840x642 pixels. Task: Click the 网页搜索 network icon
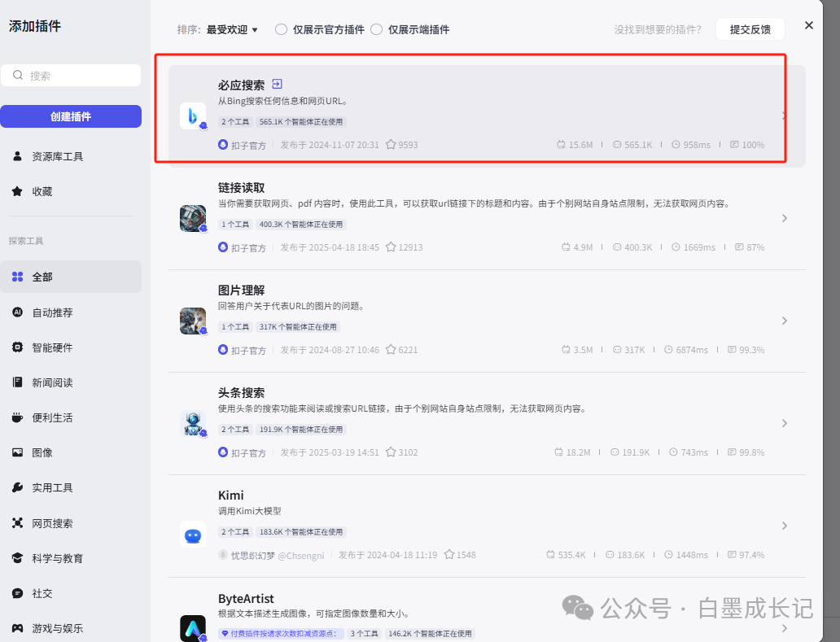tap(17, 523)
